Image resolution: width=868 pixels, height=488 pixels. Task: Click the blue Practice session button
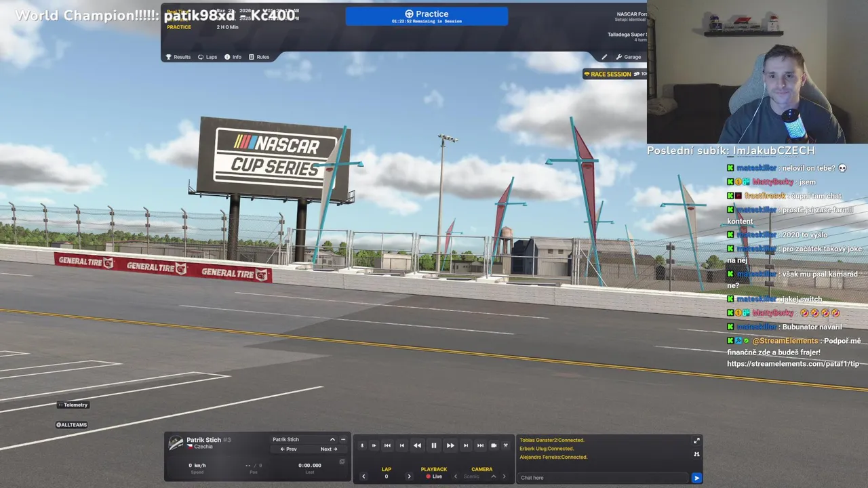427,16
